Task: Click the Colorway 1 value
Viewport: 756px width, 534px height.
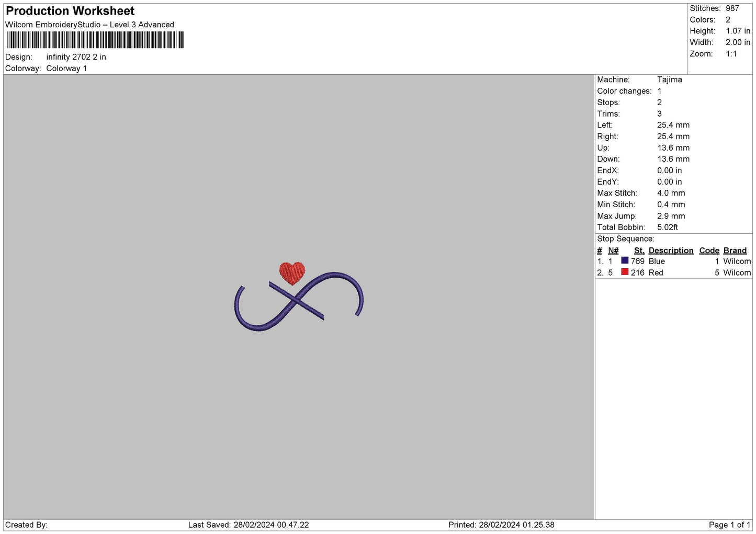Action: click(x=66, y=69)
